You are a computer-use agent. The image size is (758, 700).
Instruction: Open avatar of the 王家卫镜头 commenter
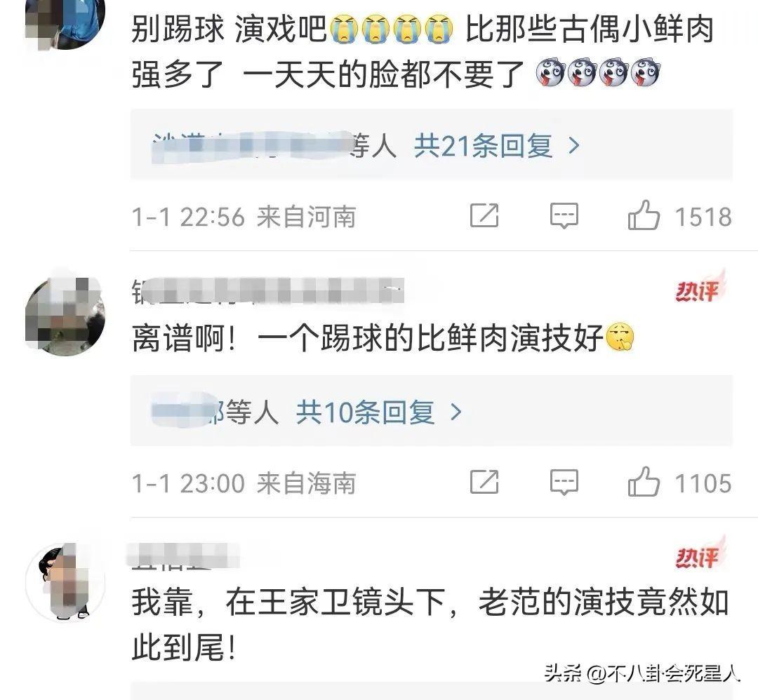65,581
